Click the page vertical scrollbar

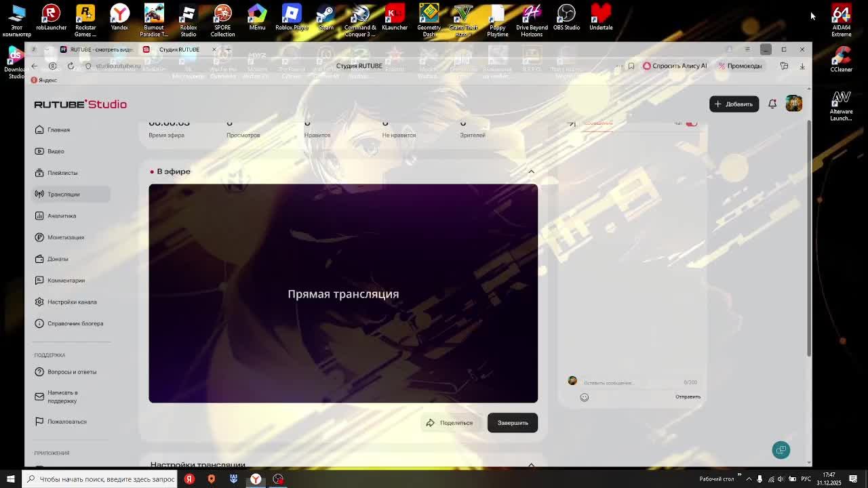click(x=808, y=237)
